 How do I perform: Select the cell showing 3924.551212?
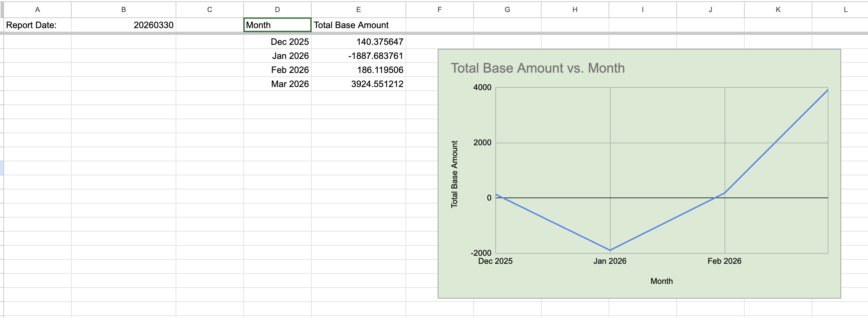pyautogui.click(x=358, y=84)
